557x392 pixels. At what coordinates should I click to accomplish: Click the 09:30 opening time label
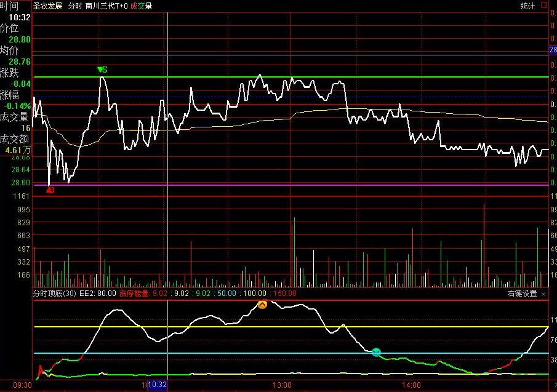coord(22,385)
